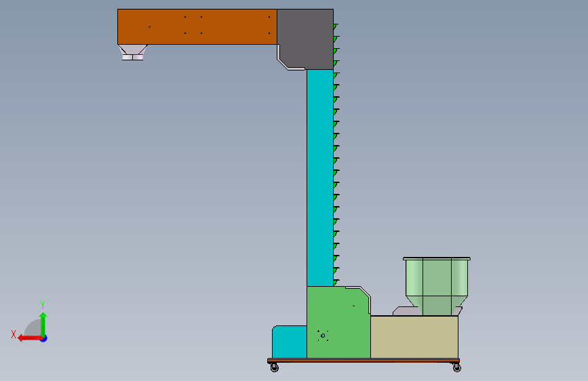Select the small cyan block at the base
The width and height of the screenshot is (588, 381).
point(290,342)
